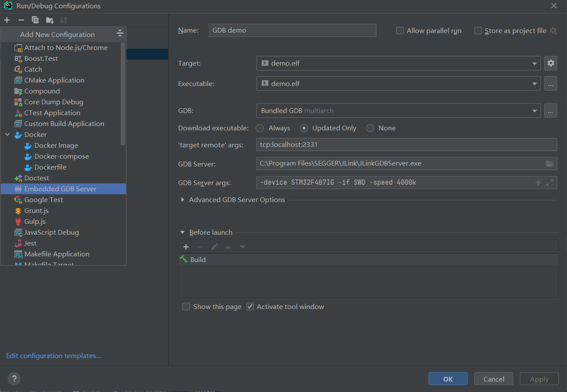Viewport: 567px width, 392px height.
Task: Click the new folder icon in configurations toolbar
Action: [49, 20]
